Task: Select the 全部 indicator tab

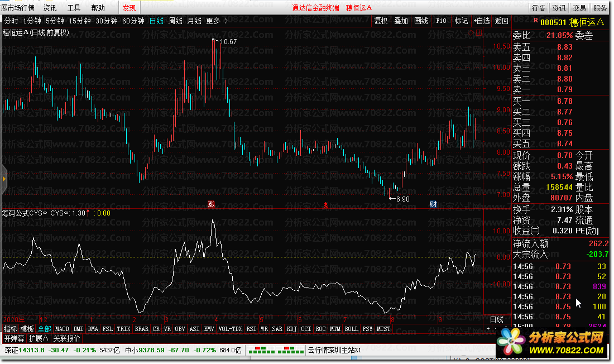Action: [x=44, y=329]
